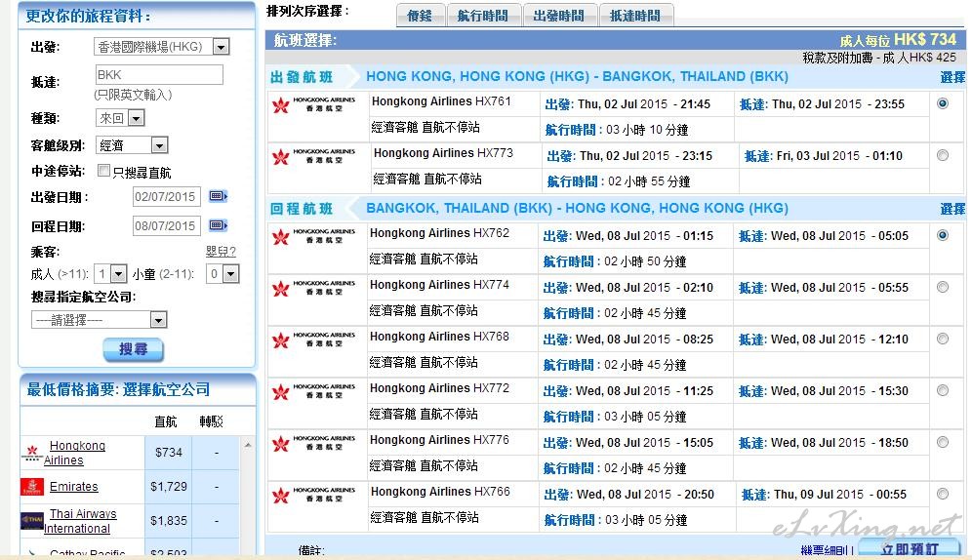Click the 立即預訂 book now button
The image size is (972, 560).
910,549
